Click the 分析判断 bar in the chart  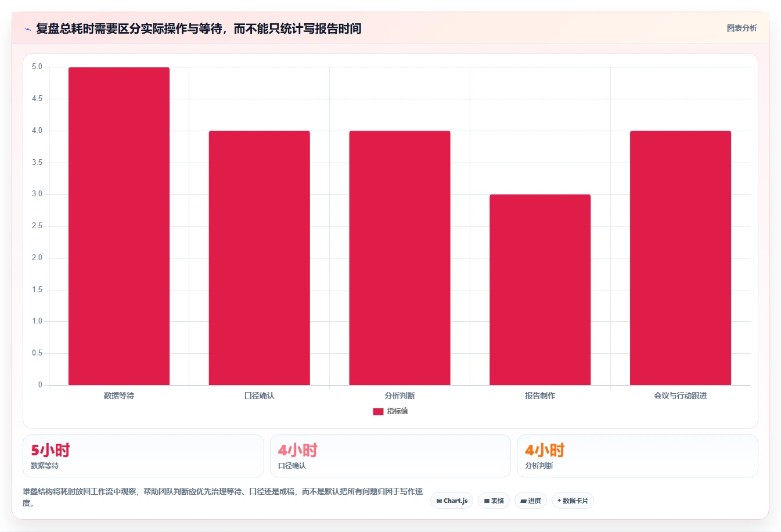point(400,258)
